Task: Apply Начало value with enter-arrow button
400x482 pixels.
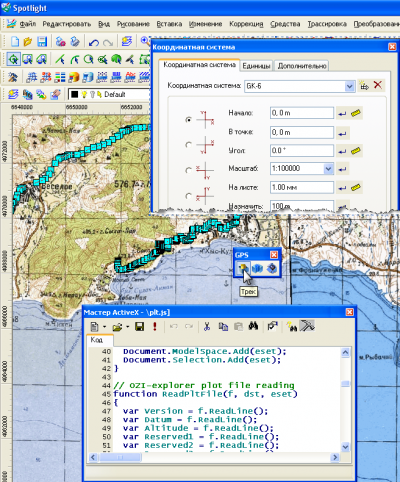Action: [x=342, y=114]
